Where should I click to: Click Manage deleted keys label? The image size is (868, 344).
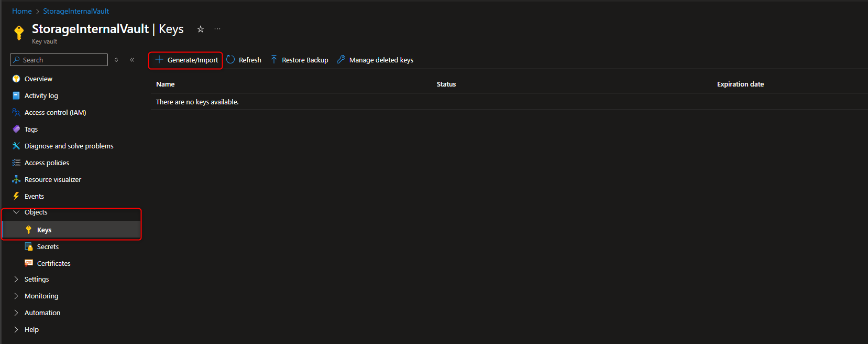[381, 60]
